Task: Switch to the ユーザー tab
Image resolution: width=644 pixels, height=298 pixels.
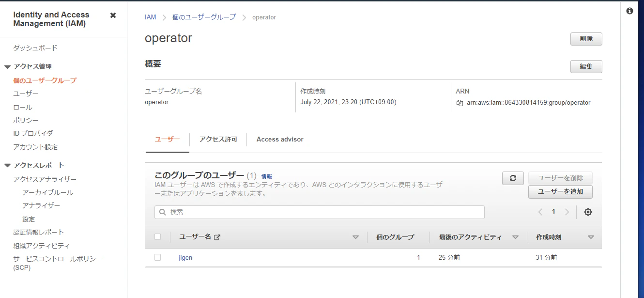Action: coord(168,139)
